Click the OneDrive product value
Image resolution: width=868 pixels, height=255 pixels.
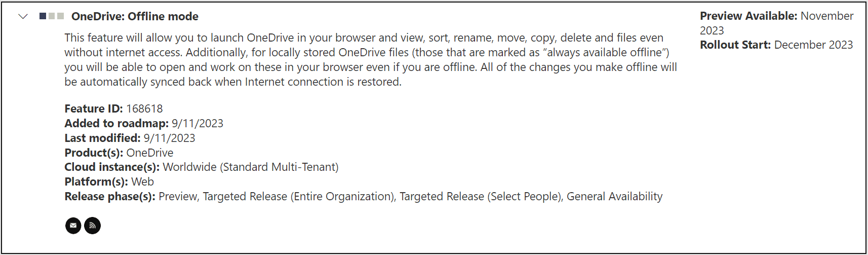pyautogui.click(x=150, y=153)
